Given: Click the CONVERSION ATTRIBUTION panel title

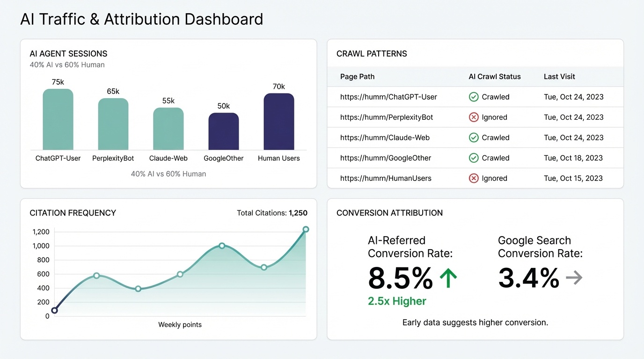Looking at the screenshot, I should click(x=389, y=213).
